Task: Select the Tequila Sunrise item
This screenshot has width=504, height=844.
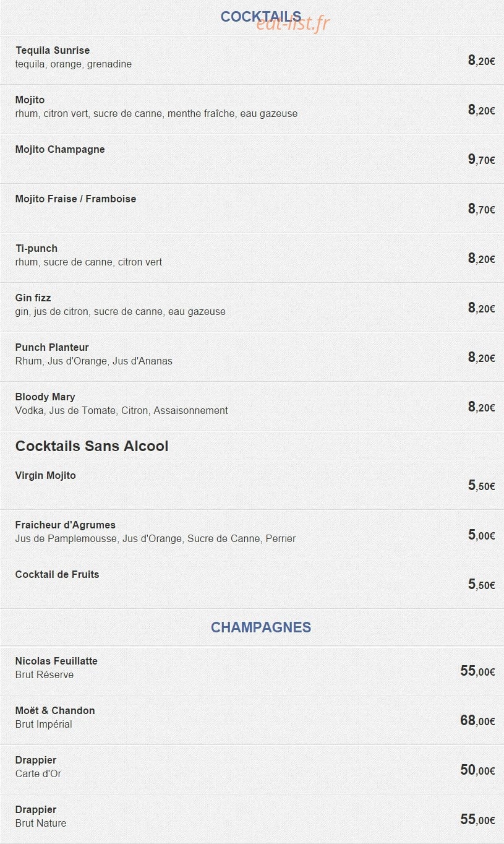Action: click(x=252, y=60)
